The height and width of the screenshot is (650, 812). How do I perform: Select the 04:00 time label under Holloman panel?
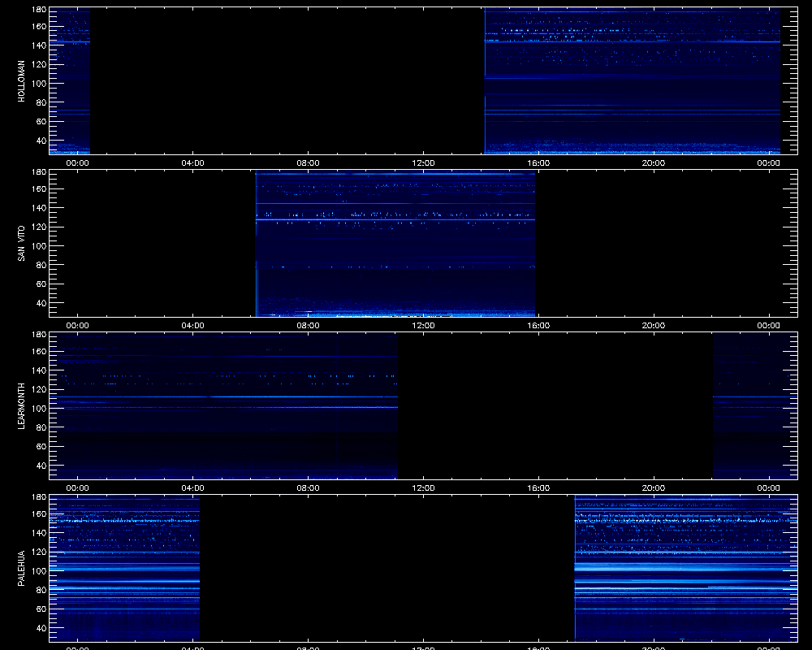point(192,162)
